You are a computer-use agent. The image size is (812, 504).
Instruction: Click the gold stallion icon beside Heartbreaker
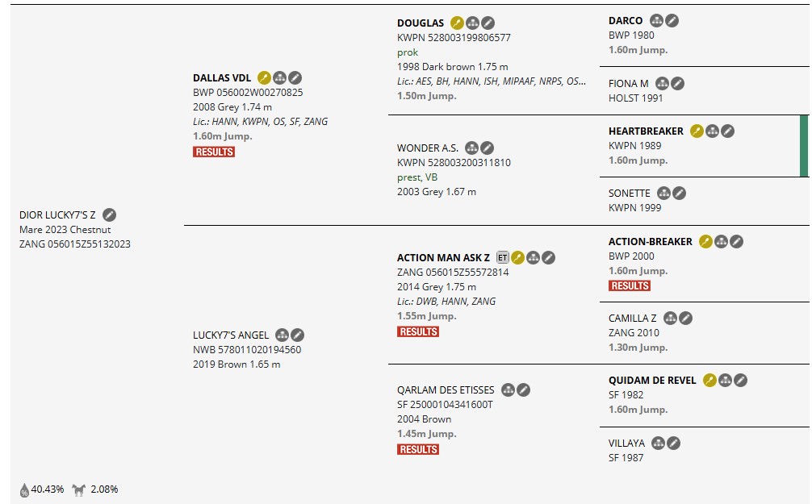697,131
